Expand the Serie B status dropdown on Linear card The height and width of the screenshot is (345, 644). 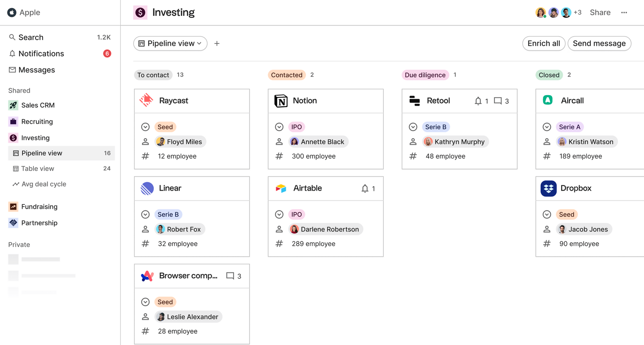[x=145, y=214]
